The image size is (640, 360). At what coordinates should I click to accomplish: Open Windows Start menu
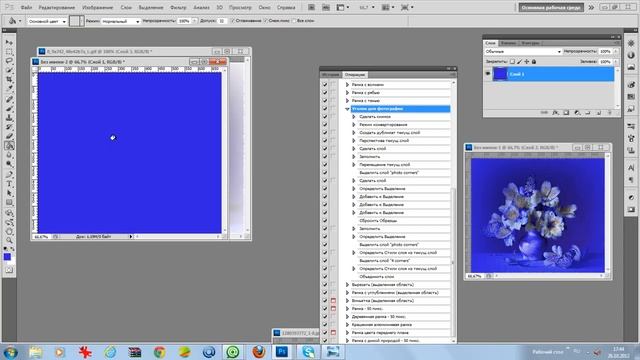[10, 352]
